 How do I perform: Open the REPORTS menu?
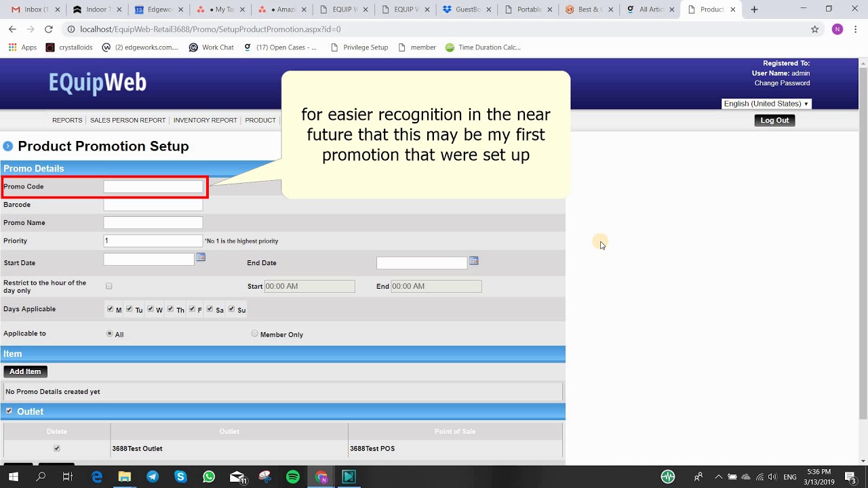(x=67, y=120)
